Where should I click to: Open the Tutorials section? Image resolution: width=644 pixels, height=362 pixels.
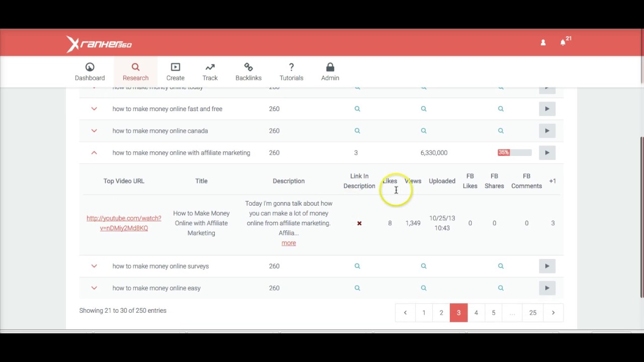click(x=291, y=72)
